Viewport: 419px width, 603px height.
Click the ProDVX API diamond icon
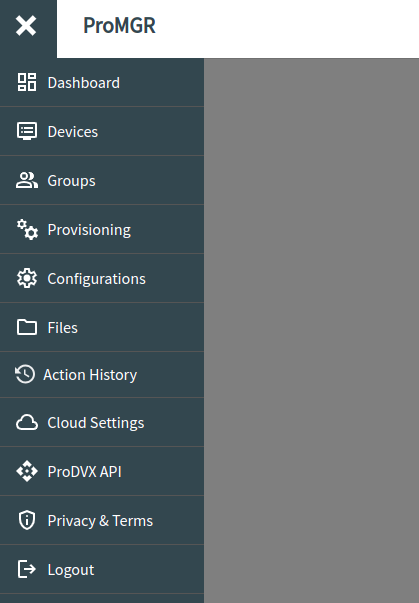pos(27,471)
